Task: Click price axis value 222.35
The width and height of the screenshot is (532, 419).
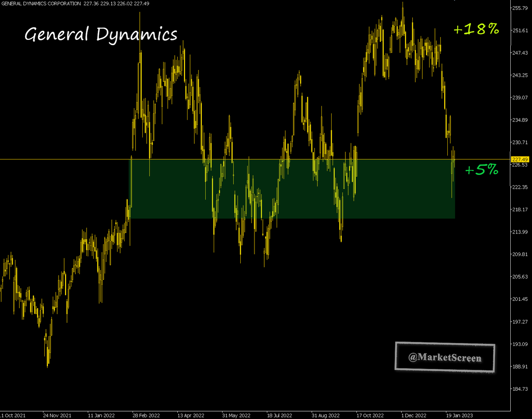Action: [x=520, y=187]
